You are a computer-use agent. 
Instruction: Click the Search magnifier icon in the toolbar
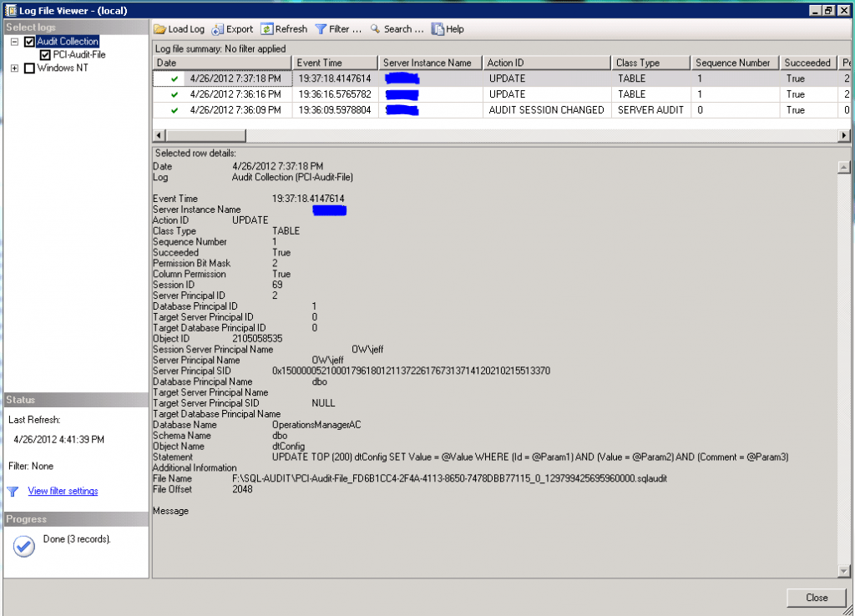(x=375, y=28)
